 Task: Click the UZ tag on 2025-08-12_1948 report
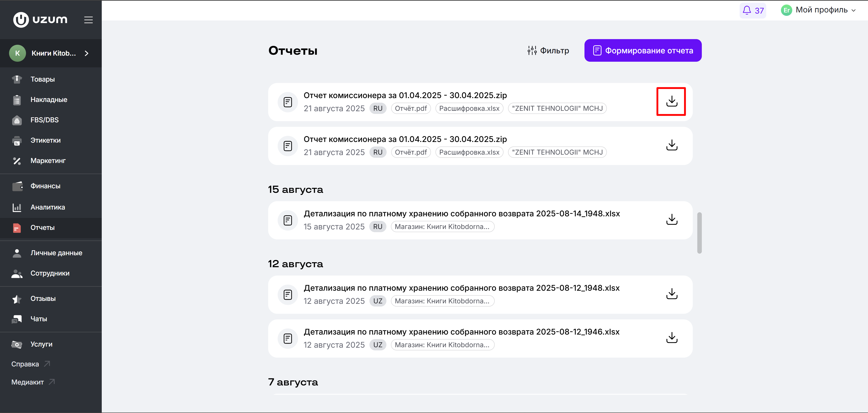pos(378,301)
